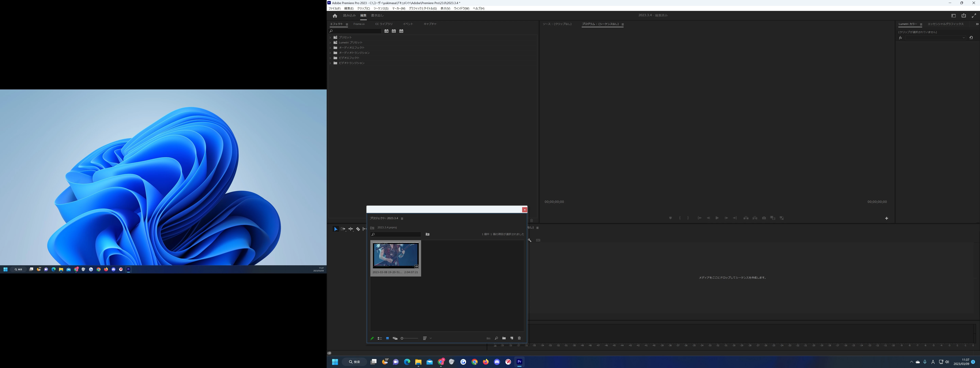Click the Timeline wrench settings icon

point(530,240)
